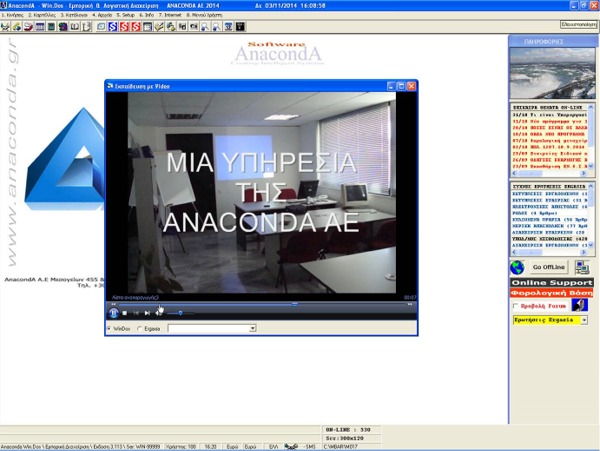Screen dimensions: 600x451
Task: Open the 1. Κινήσεις menu
Action: pyautogui.click(x=13, y=15)
